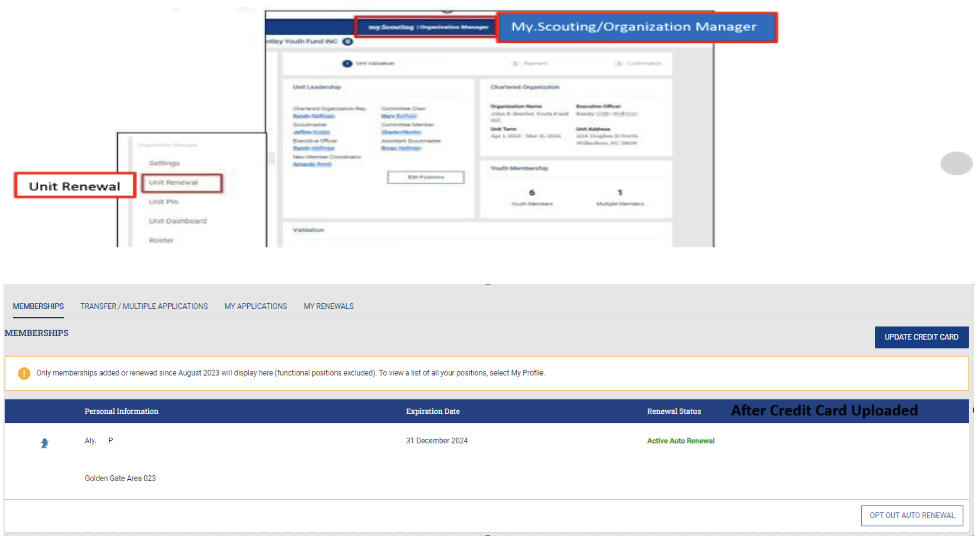Click the gray circular button at right edge
Image resolution: width=980 pixels, height=540 pixels.
[x=956, y=163]
